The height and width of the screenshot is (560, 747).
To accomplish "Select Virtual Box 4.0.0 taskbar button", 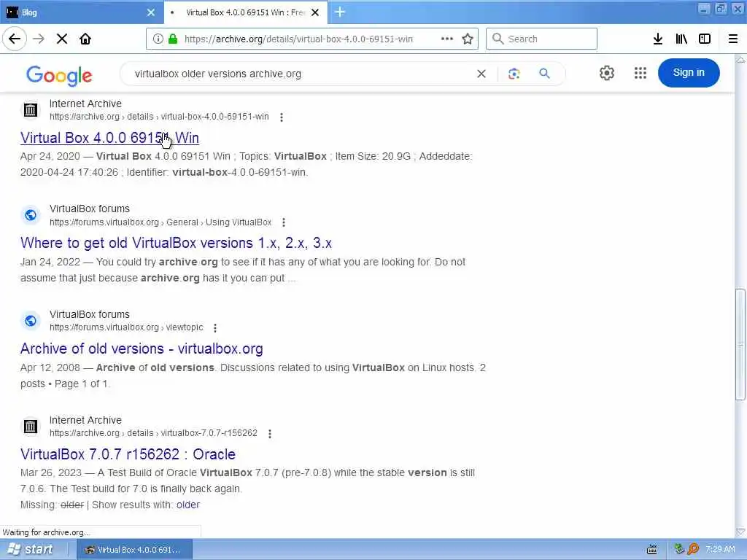I will 134,550.
